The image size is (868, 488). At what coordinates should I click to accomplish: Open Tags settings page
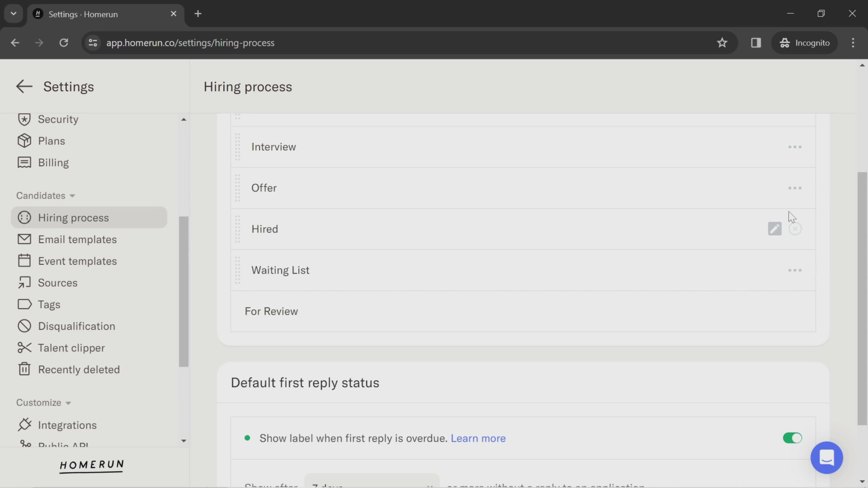tap(49, 305)
